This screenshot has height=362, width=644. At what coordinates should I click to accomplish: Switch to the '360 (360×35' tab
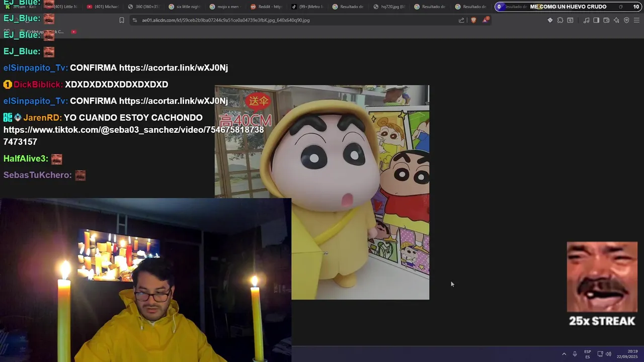click(x=143, y=7)
